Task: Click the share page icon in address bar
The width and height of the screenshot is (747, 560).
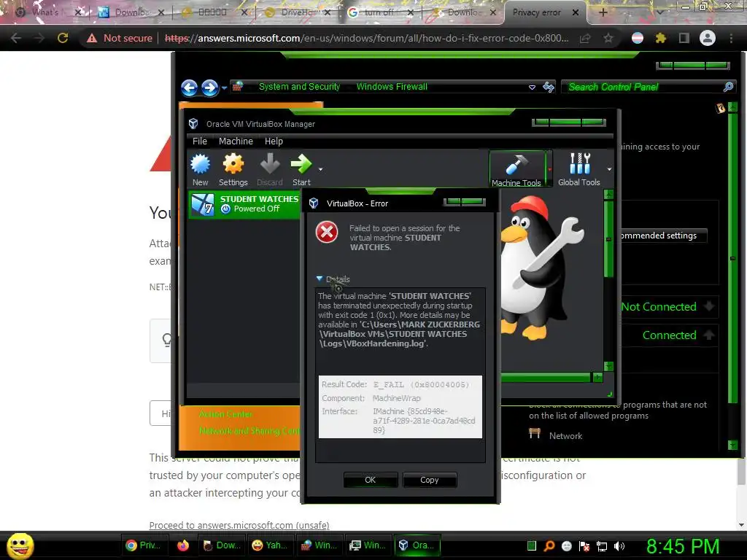Action: (x=585, y=38)
